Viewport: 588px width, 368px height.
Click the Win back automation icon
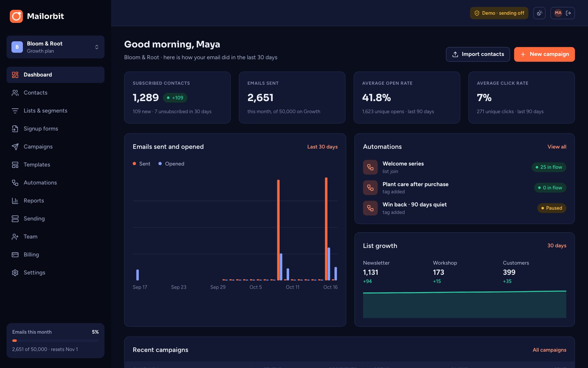pos(370,208)
